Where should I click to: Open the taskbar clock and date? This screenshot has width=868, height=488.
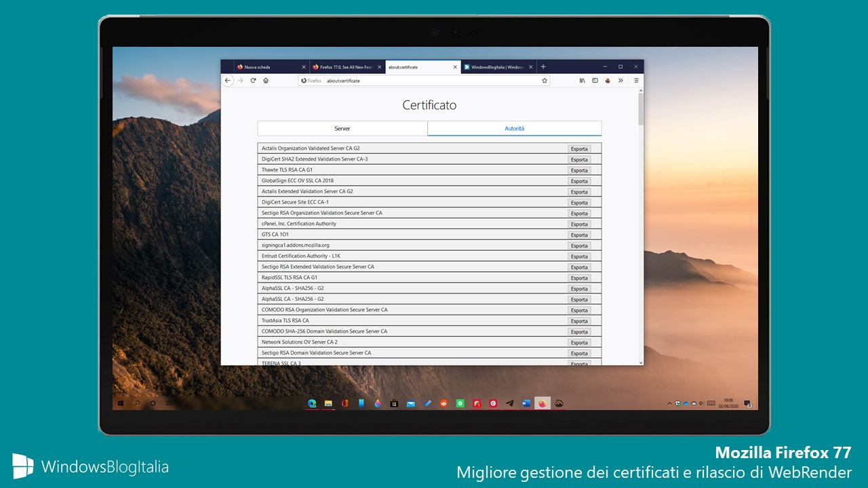(729, 403)
